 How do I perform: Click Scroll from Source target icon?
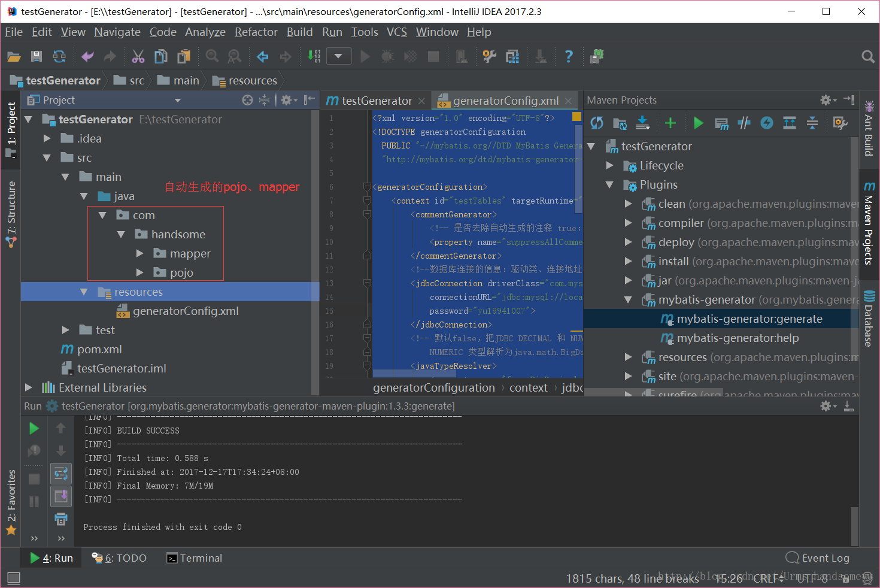pos(247,100)
